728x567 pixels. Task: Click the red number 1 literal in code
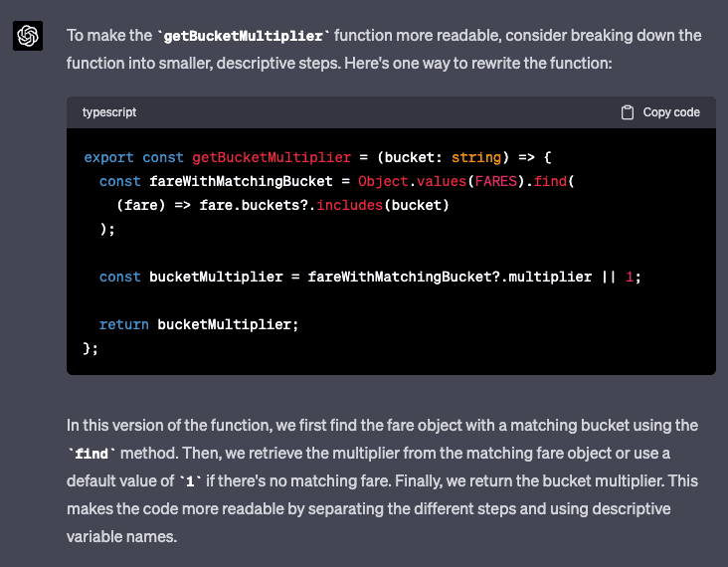point(629,277)
